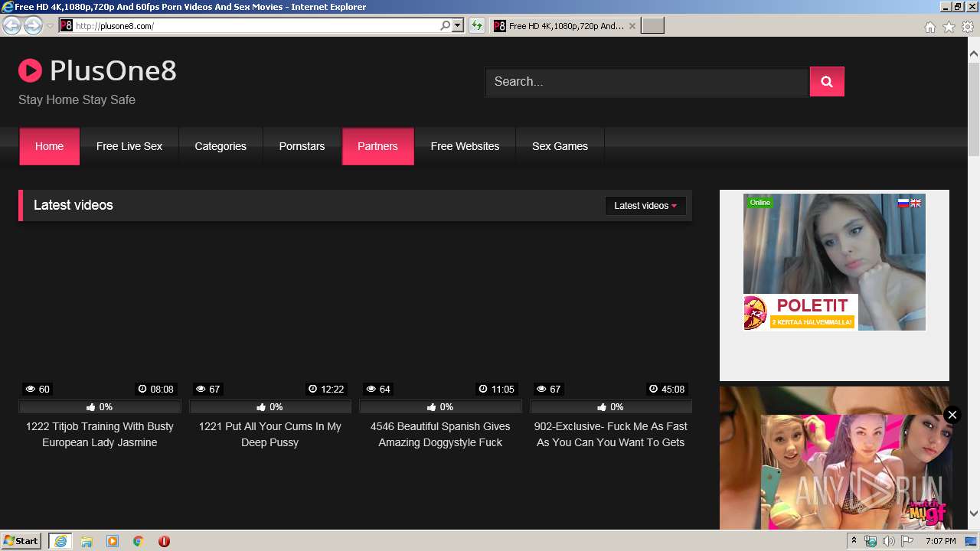Click the search magnifier in the address bar
This screenshot has height=551, width=980.
[446, 25]
